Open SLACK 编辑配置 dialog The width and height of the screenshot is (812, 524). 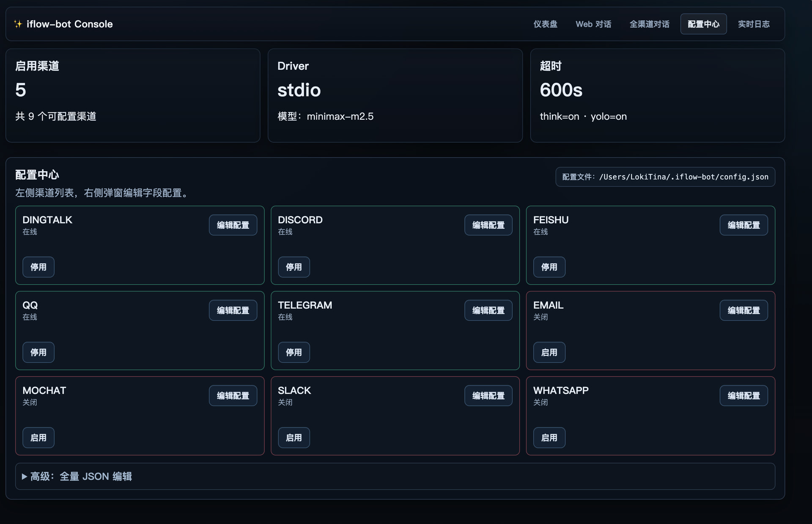pos(488,395)
